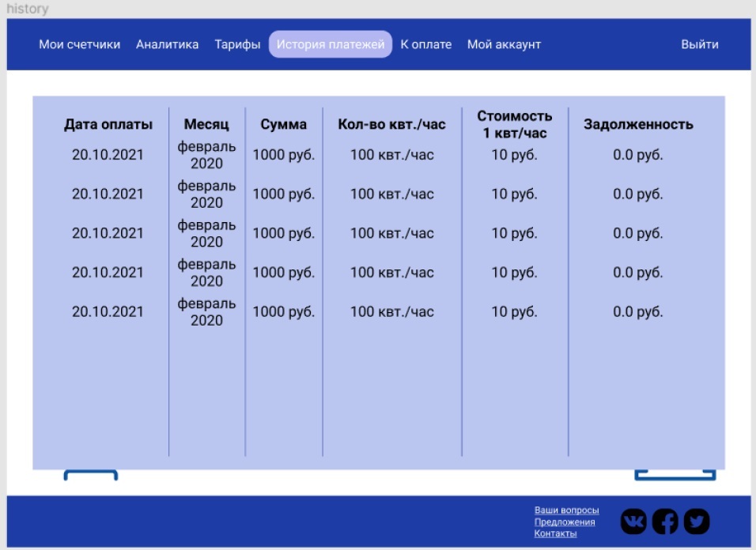Click the Сумма column header
The height and width of the screenshot is (550, 756).
[284, 124]
